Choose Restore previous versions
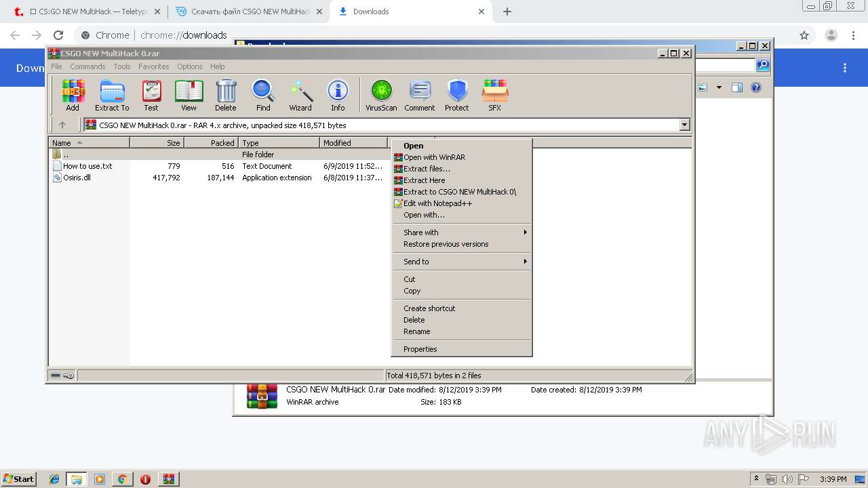Viewport: 868px width, 488px height. [x=461, y=244]
